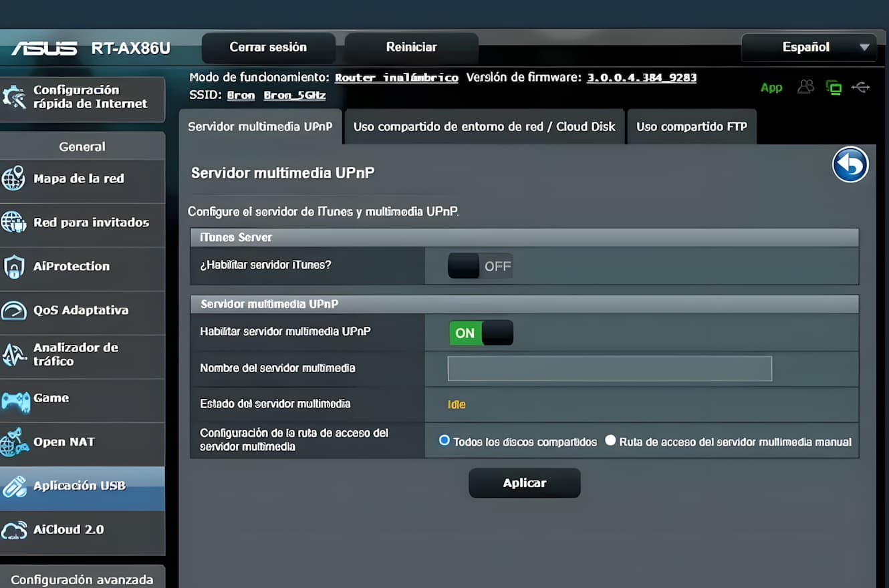
Task: Open Quick Internet Setup wizard icon
Action: coord(13,97)
